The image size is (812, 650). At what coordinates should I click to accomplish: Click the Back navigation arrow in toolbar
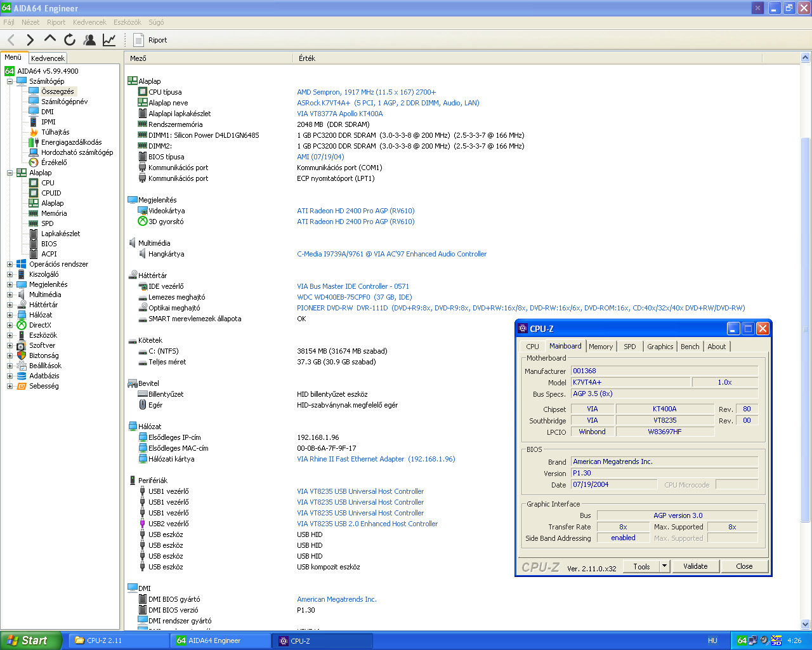coord(11,40)
